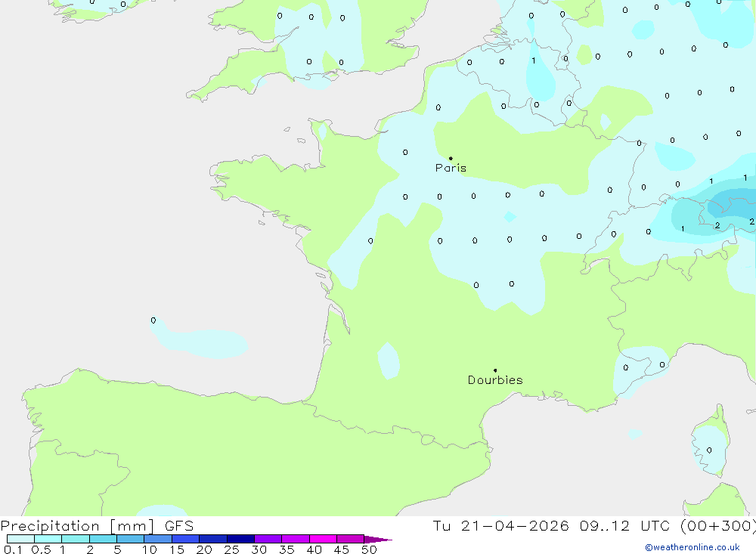
Task: Click the 09..12 UTC time range text
Action: point(624,525)
